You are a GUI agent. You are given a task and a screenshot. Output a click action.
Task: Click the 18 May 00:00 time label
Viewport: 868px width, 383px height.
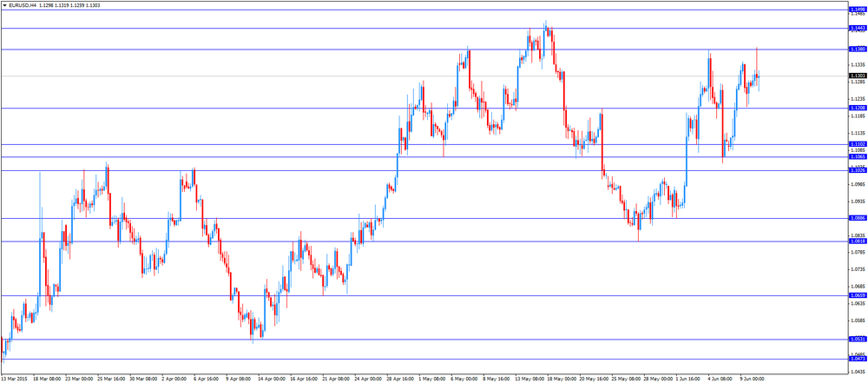[562, 379]
